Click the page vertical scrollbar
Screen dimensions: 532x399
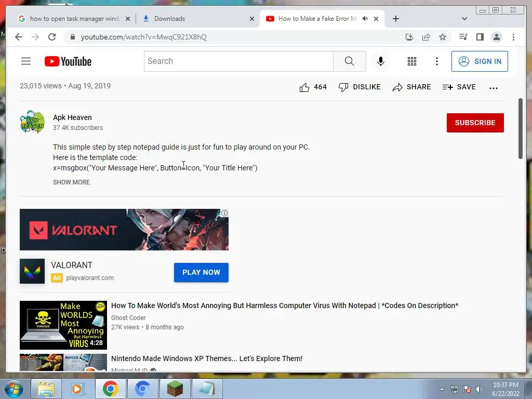tap(521, 128)
